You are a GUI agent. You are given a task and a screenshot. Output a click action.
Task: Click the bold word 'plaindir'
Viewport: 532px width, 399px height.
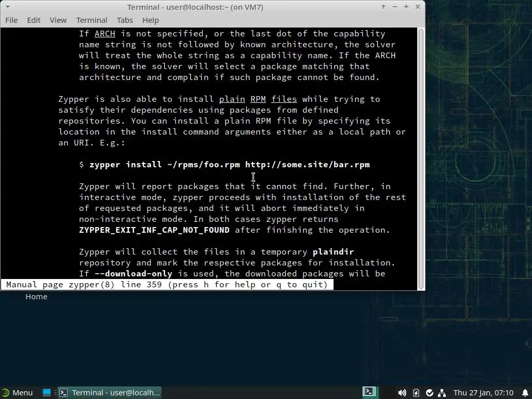click(333, 252)
